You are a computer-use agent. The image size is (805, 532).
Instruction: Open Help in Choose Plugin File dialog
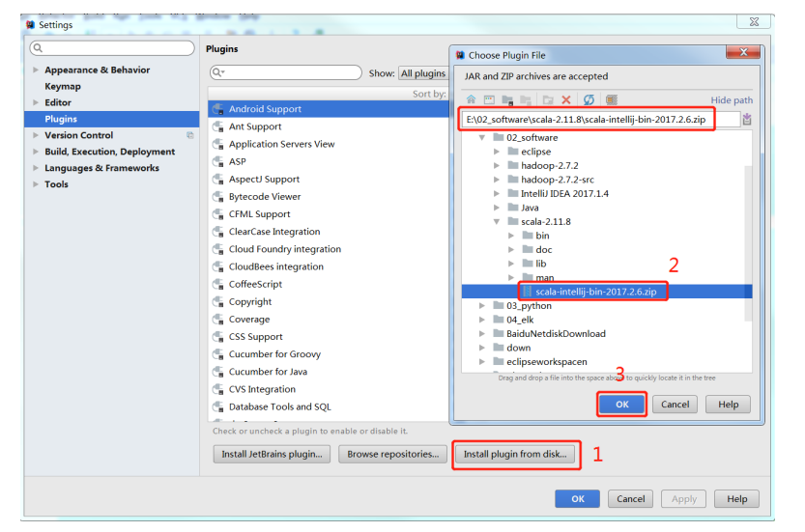click(x=728, y=405)
